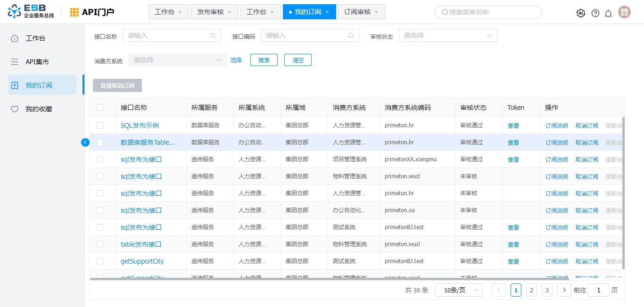
Task: Open the notifications bell icon
Action: (x=608, y=13)
